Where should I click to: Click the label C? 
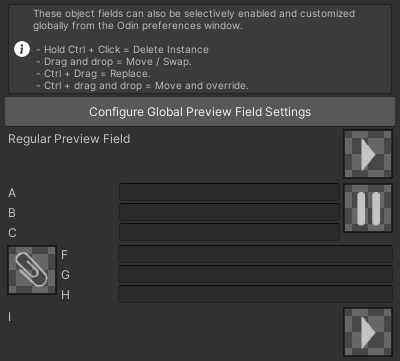tap(12, 233)
